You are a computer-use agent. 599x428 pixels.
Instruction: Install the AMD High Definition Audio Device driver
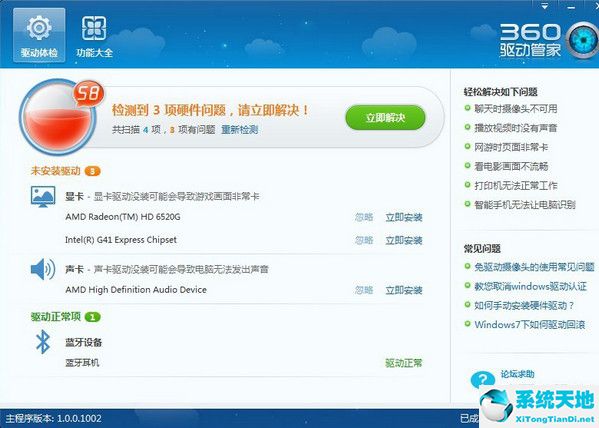click(404, 290)
